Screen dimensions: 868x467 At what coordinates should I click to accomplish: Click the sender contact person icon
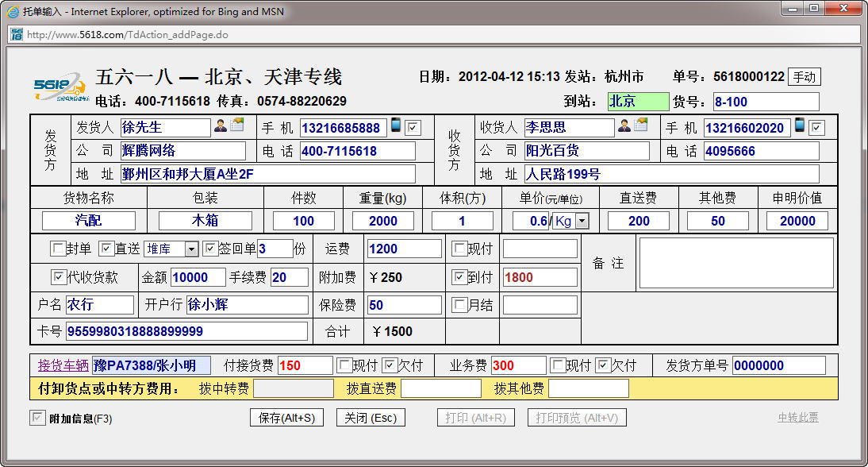221,126
